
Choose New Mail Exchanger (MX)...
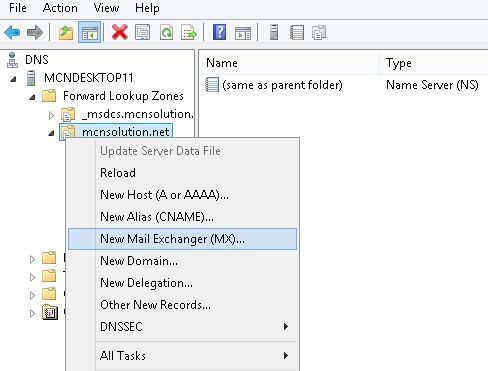[182, 239]
